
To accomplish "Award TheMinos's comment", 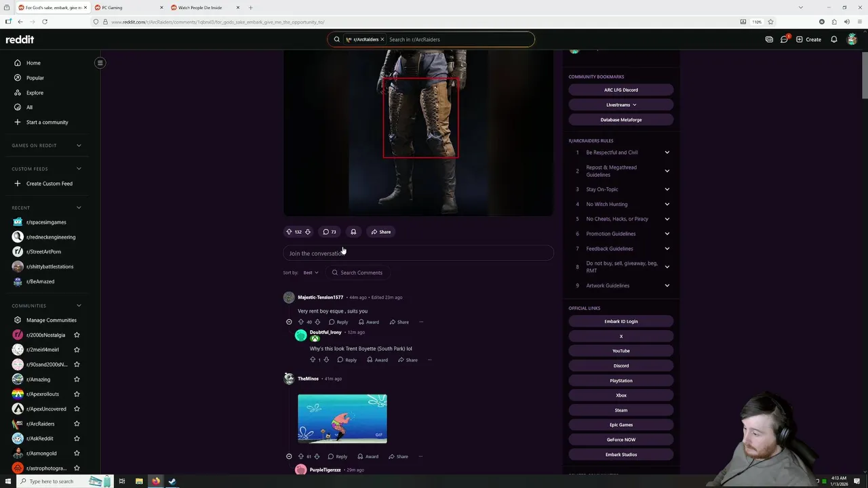I will (368, 457).
